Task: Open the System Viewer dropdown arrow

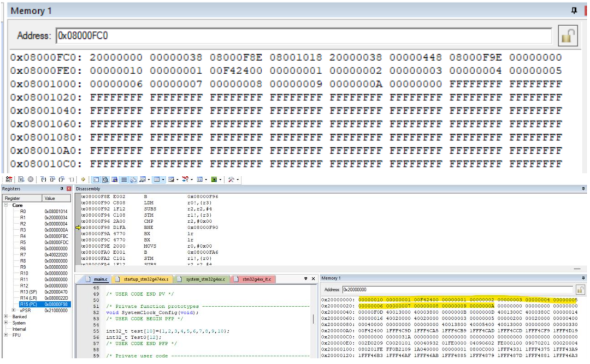Action: 220,180
